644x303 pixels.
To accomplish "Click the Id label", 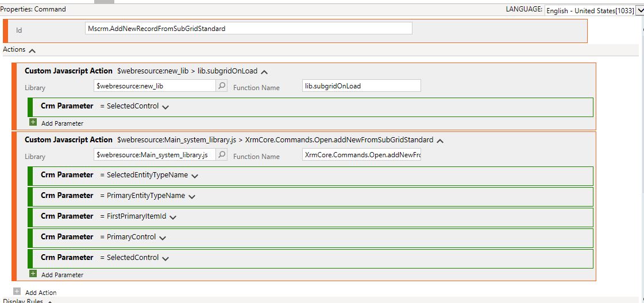I will pos(19,30).
